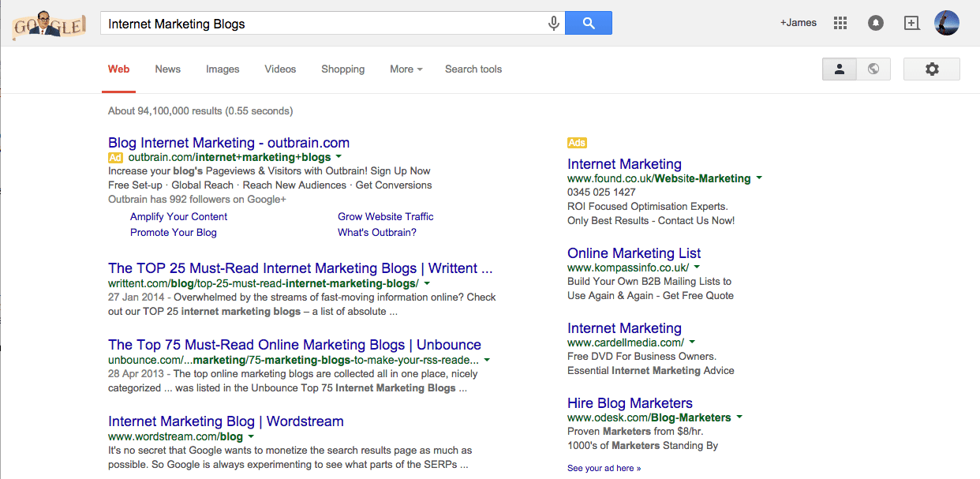Expand the More search categories dropdown
Viewport: 980px width, 479px height.
tap(406, 69)
